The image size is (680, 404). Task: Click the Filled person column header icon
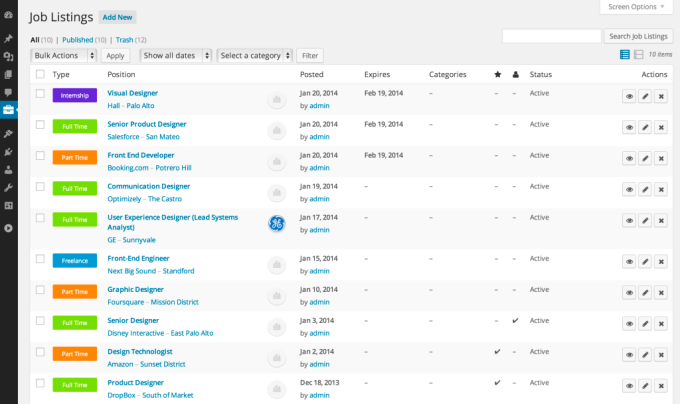click(x=515, y=75)
